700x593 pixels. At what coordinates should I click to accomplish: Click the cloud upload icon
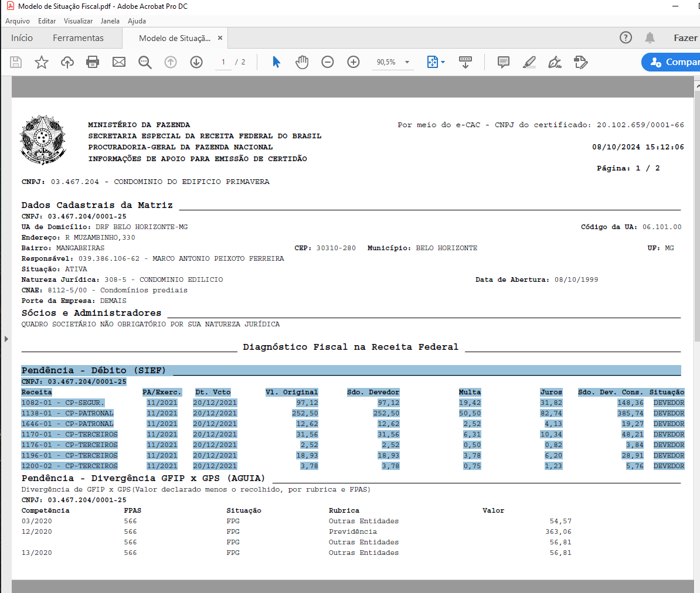tap(67, 62)
